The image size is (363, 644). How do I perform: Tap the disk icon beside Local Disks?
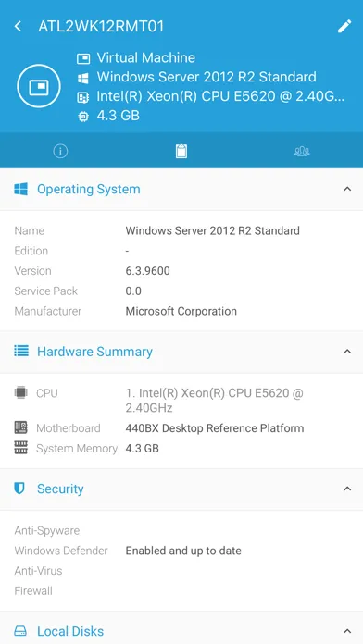pyautogui.click(x=20, y=631)
